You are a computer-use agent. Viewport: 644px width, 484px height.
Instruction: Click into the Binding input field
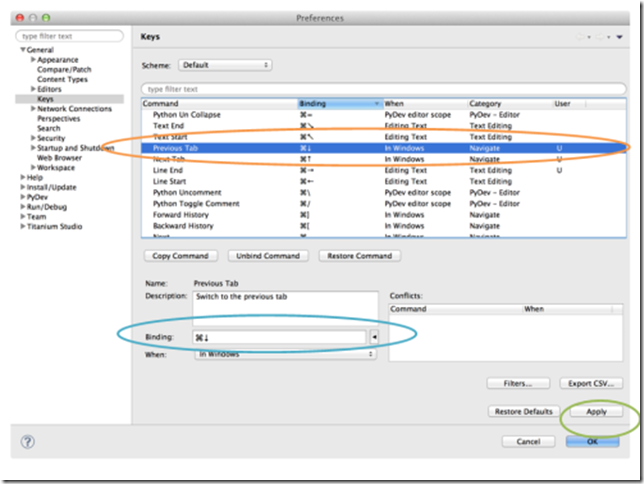pyautogui.click(x=280, y=338)
